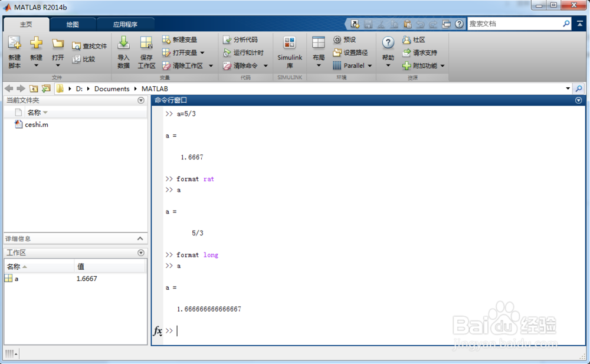Click Save Workspace (保存工作区) icon
The height and width of the screenshot is (364, 590).
click(146, 43)
